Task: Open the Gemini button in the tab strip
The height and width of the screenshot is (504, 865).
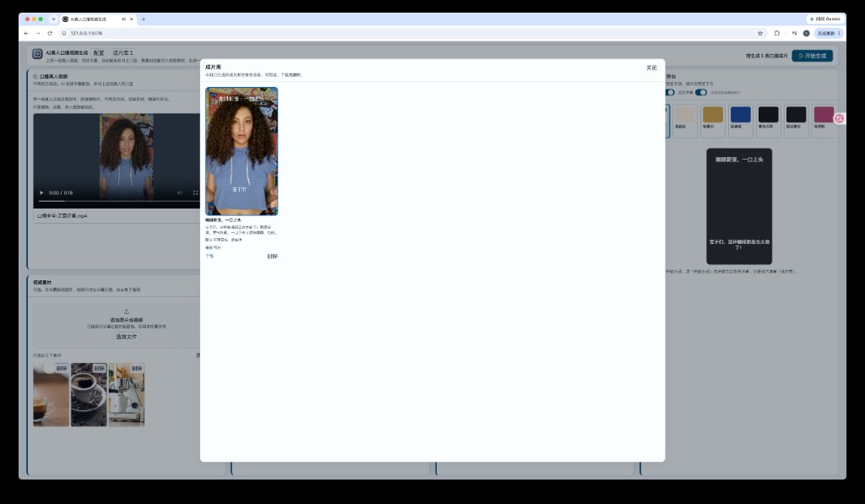Action: (824, 19)
